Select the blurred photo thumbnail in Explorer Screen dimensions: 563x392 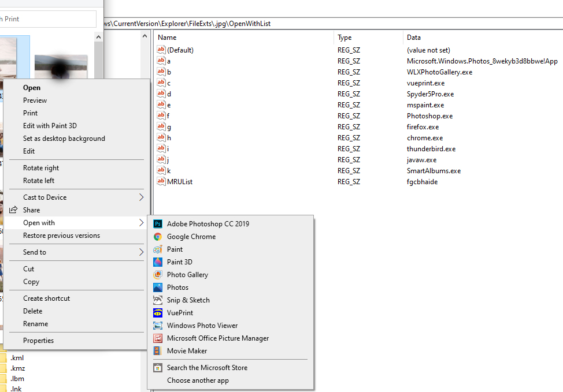[x=61, y=67]
